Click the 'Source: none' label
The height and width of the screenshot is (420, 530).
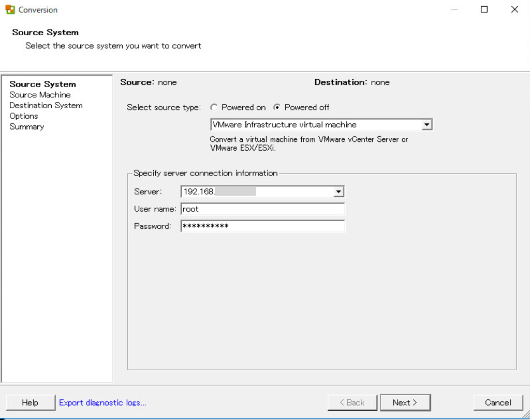(x=149, y=82)
